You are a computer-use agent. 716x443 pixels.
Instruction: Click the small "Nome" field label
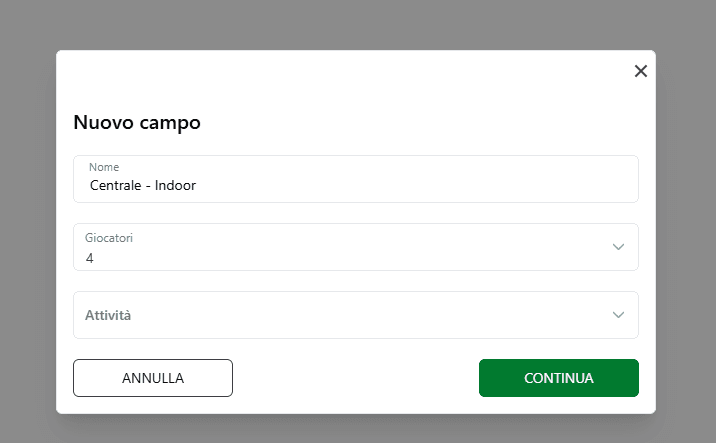tap(104, 167)
